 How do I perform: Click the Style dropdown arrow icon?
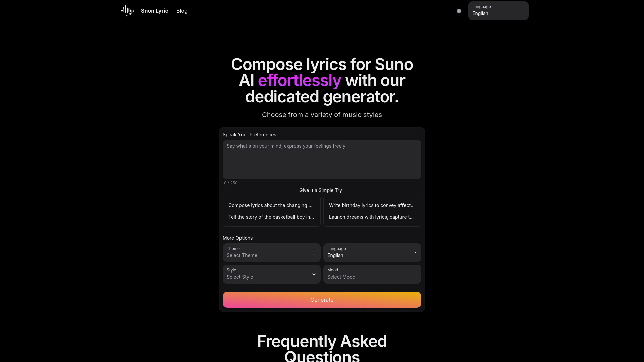pos(314,274)
